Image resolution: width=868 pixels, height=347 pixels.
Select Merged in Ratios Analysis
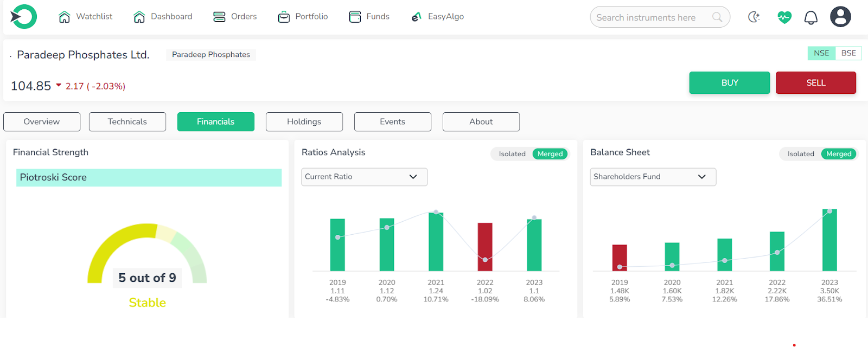[550, 154]
